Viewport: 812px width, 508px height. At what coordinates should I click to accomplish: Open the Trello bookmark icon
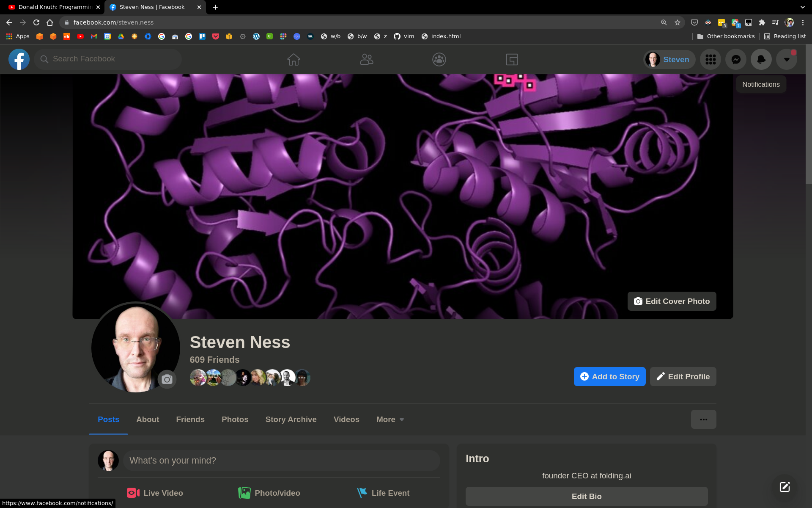(202, 36)
